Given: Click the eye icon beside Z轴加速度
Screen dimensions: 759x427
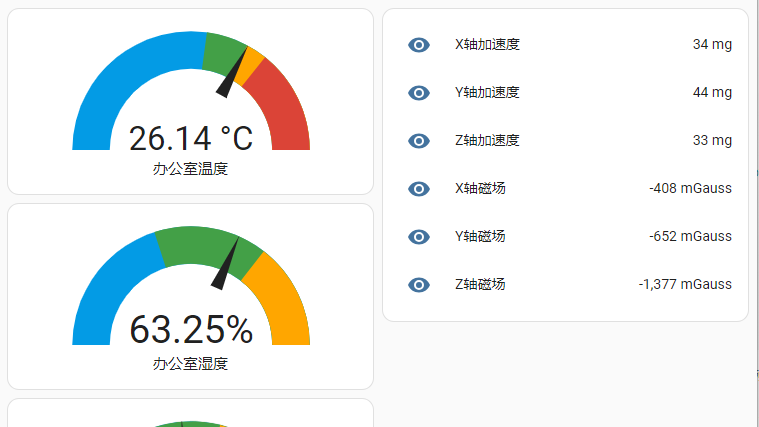Looking at the screenshot, I should (419, 141).
